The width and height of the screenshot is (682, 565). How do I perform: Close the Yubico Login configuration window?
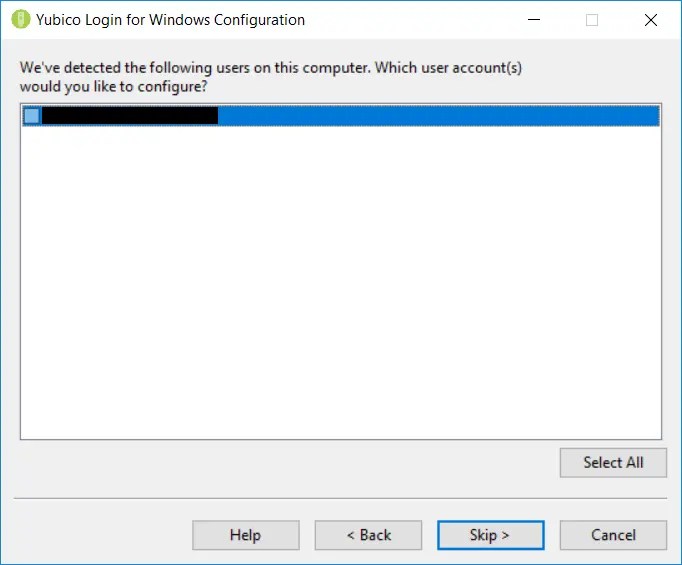click(651, 20)
